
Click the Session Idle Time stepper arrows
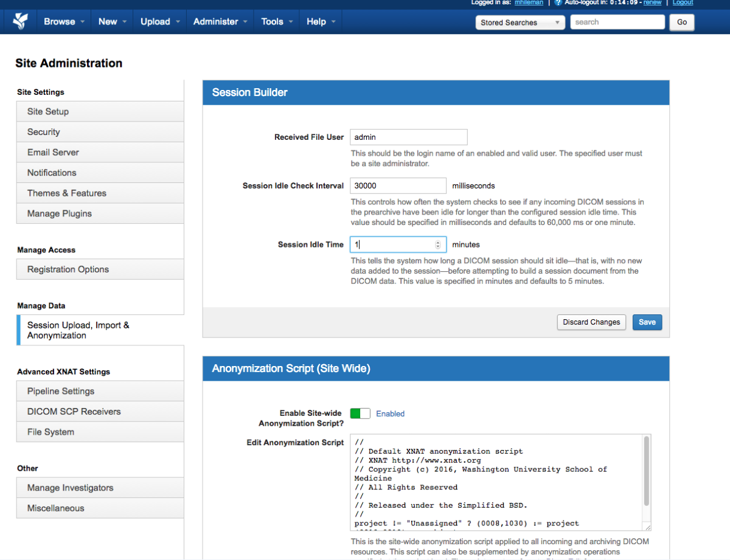point(438,244)
